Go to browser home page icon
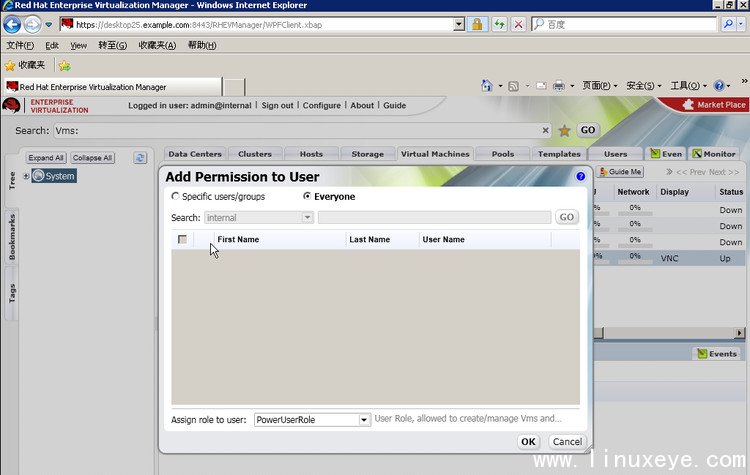The height and width of the screenshot is (475, 750). pos(486,86)
